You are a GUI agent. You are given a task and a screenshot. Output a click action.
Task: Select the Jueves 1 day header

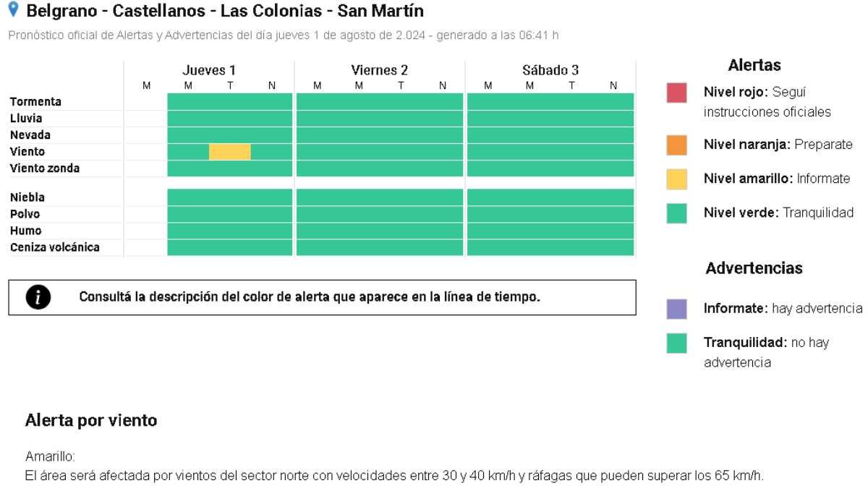point(209,71)
